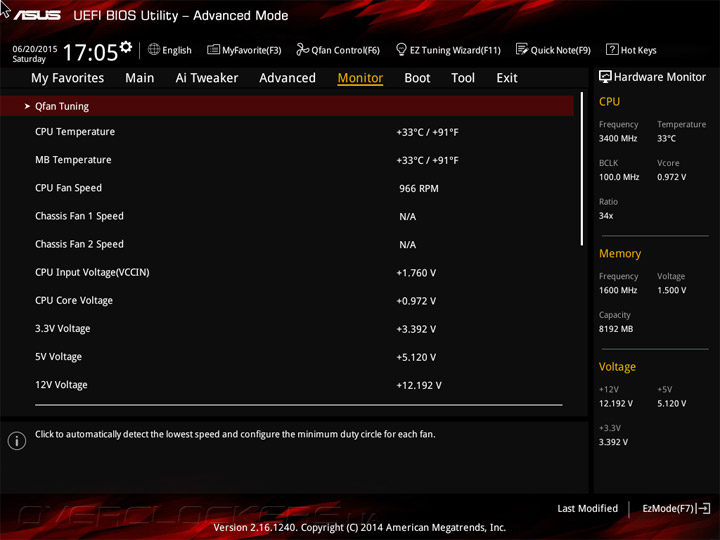Click N/A value for Chassis Fan 1
Viewport: 720px width, 540px height.
coord(408,217)
